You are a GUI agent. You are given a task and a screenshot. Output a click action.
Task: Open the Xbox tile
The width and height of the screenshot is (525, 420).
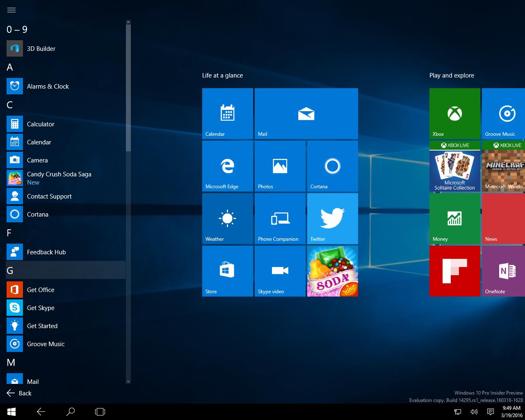pos(455,114)
